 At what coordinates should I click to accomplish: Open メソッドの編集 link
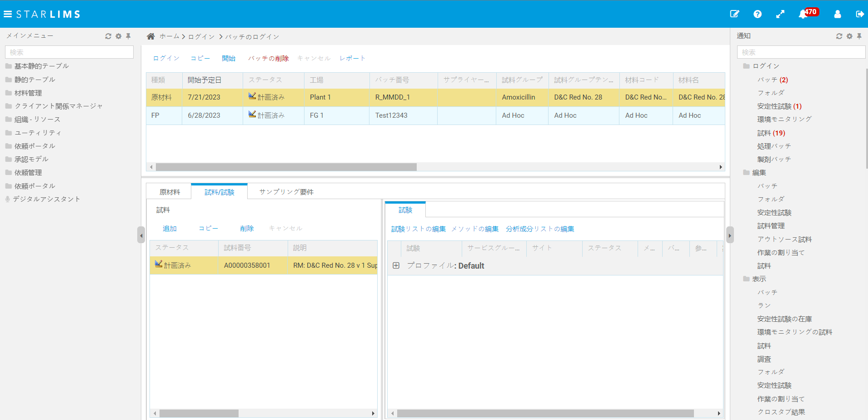(x=475, y=229)
